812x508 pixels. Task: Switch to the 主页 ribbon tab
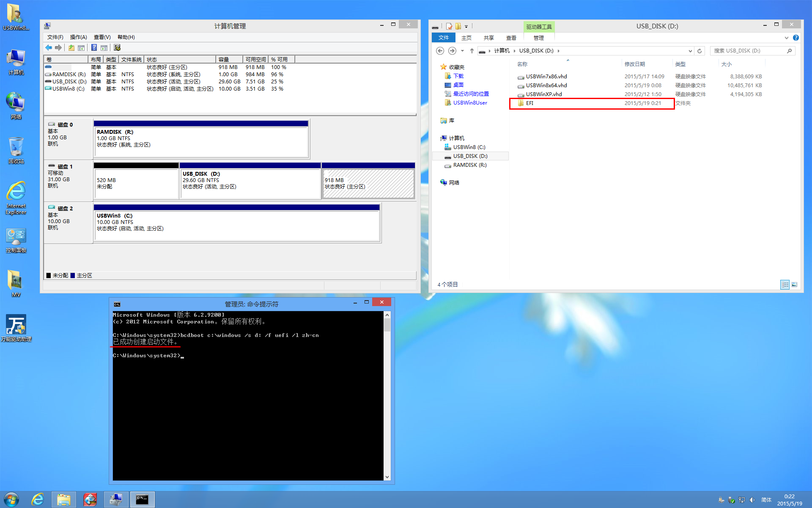click(466, 38)
